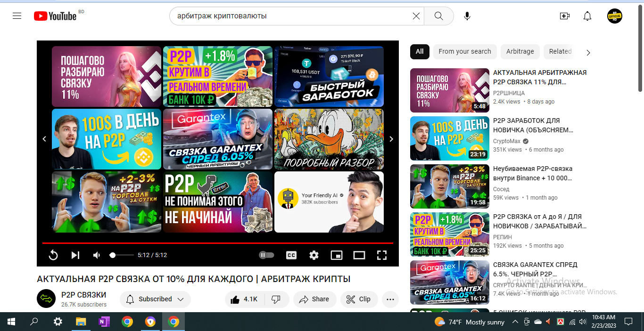
Task: Open more actions three-dot menu
Action: 390,299
